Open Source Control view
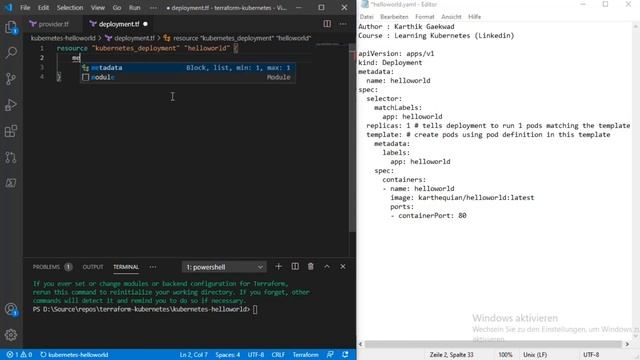This screenshot has height=360, width=640. click(11, 78)
